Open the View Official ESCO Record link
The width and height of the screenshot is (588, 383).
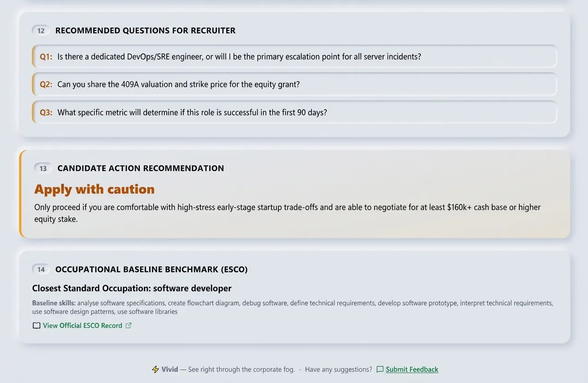[82, 325]
